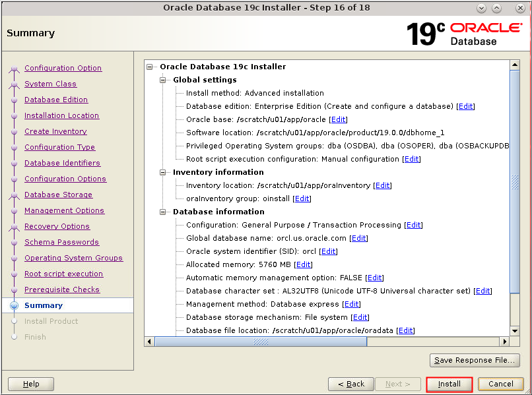Click the milestone icon beside Configuration Option
Viewport: 532px width, 395px height.
point(15,68)
